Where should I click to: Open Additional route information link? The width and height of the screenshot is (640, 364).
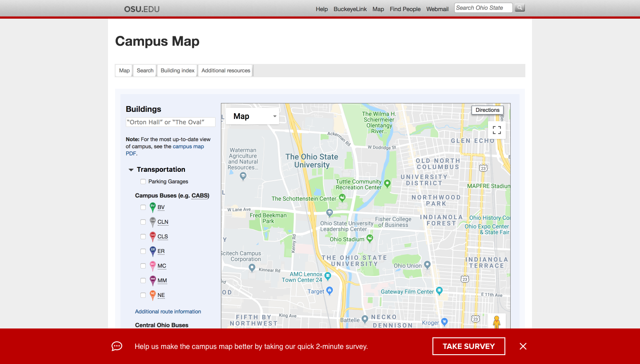click(168, 312)
